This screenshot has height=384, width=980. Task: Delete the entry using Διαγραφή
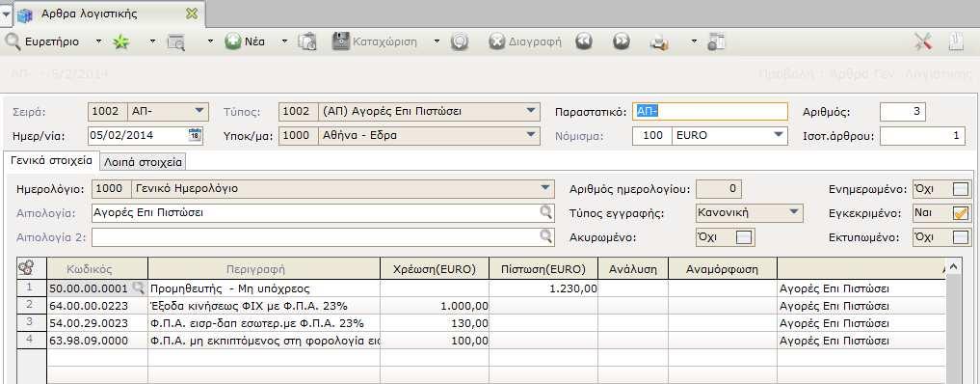[525, 41]
